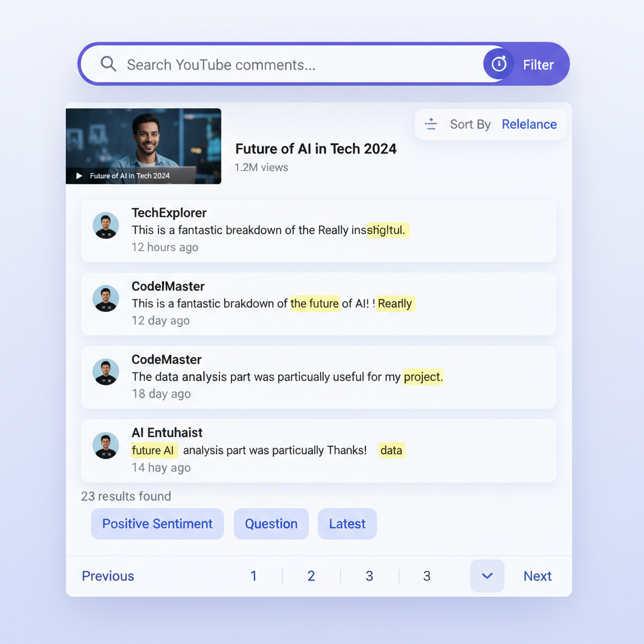Click CodelMaster's avatar on 12 day comment
644x644 pixels.
(x=106, y=299)
